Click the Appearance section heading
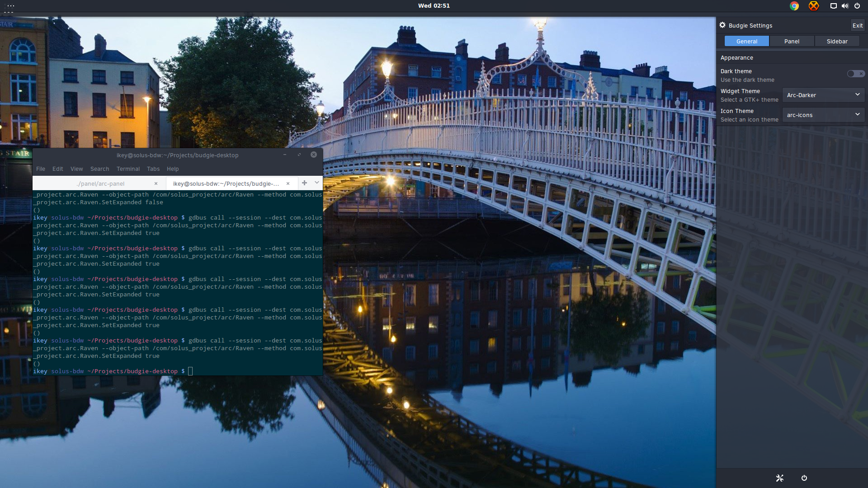The width and height of the screenshot is (868, 488). point(737,58)
